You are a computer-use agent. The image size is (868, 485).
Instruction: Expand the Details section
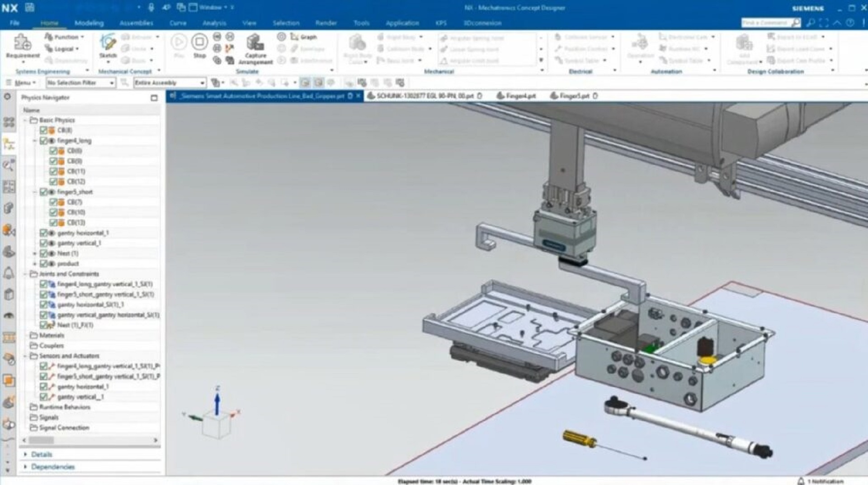(41, 454)
